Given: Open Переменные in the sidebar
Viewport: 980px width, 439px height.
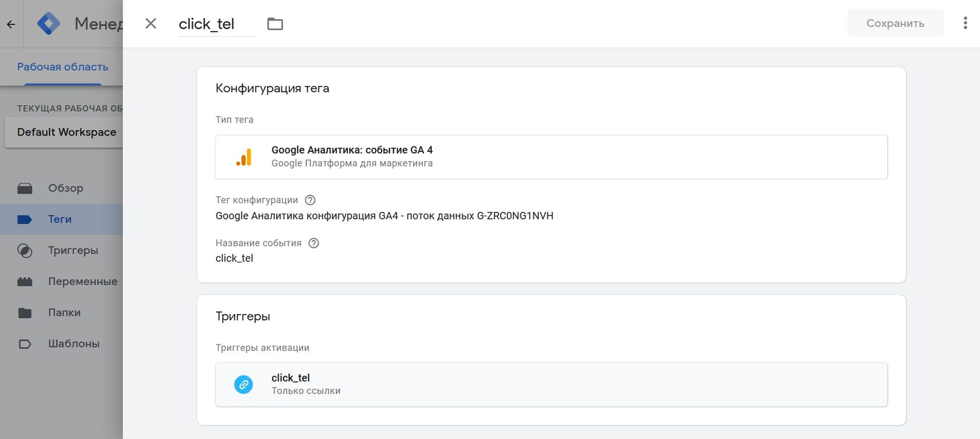Looking at the screenshot, I should coord(61,281).
